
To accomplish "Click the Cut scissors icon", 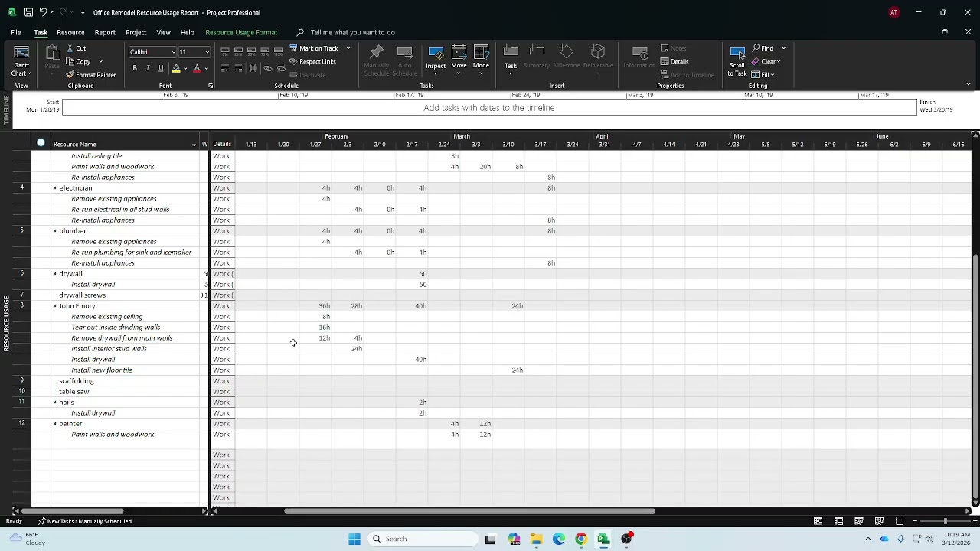I will [x=70, y=48].
